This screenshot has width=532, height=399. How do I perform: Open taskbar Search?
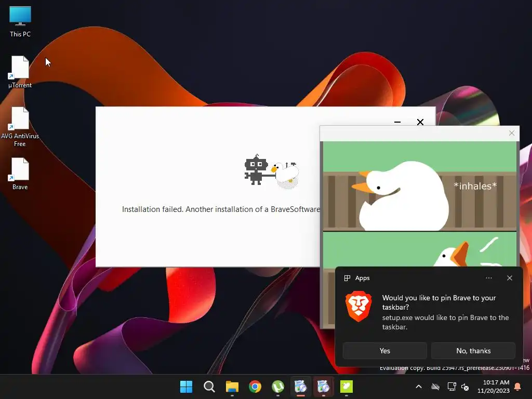(x=209, y=387)
